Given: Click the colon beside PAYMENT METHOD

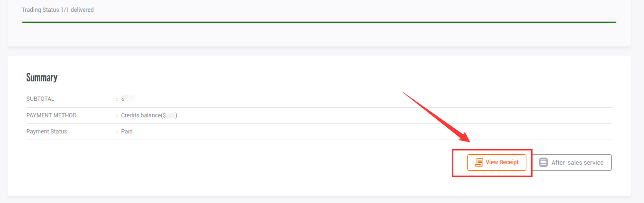Looking at the screenshot, I should [117, 115].
